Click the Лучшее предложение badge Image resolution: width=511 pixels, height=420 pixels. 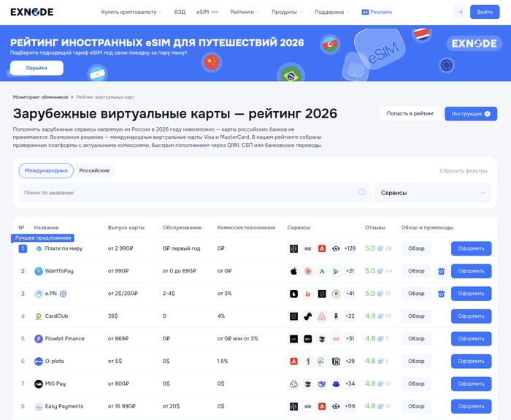(42, 238)
